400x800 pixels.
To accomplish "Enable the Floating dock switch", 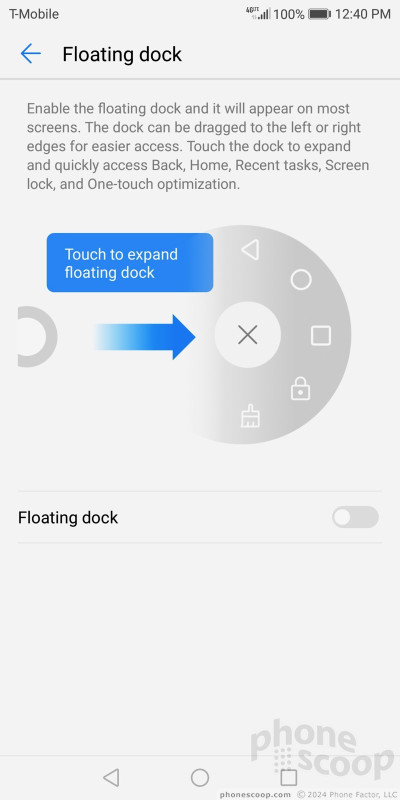I will pos(355,517).
